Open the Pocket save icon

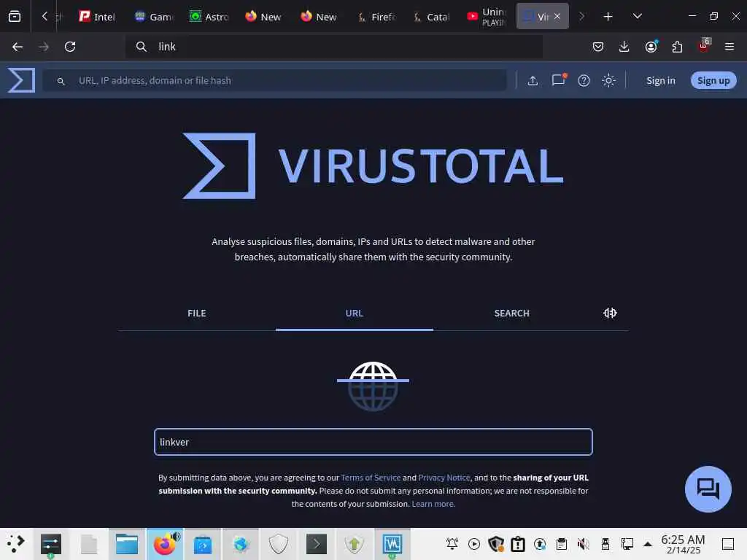click(598, 47)
